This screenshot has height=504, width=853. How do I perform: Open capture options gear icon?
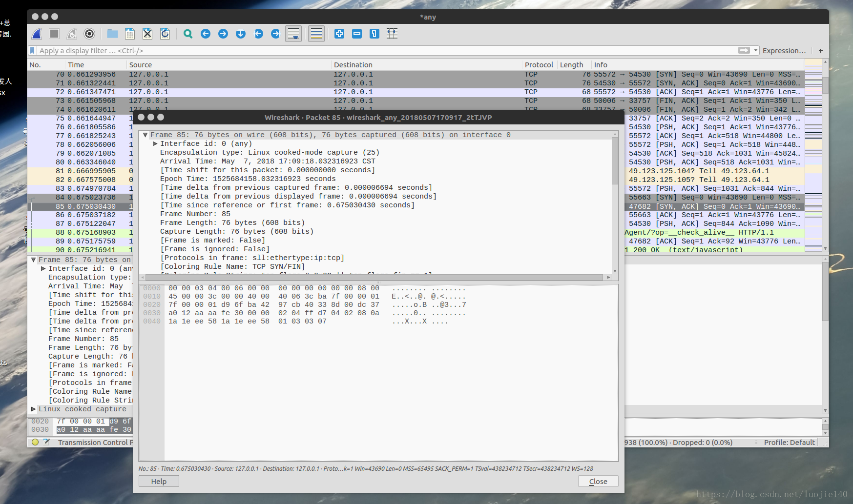point(89,34)
